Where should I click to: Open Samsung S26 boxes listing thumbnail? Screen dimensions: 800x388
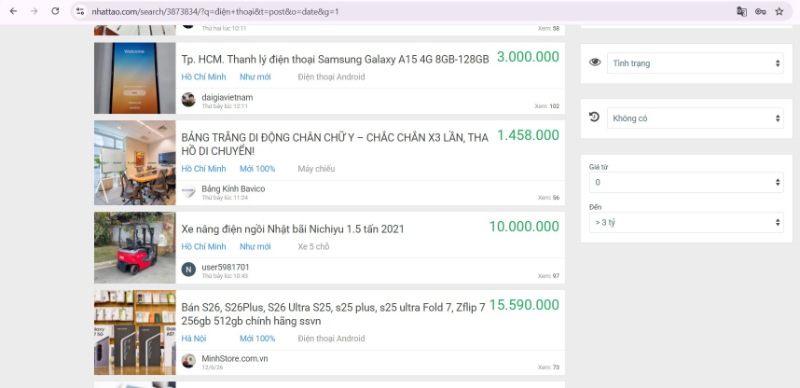click(x=135, y=332)
